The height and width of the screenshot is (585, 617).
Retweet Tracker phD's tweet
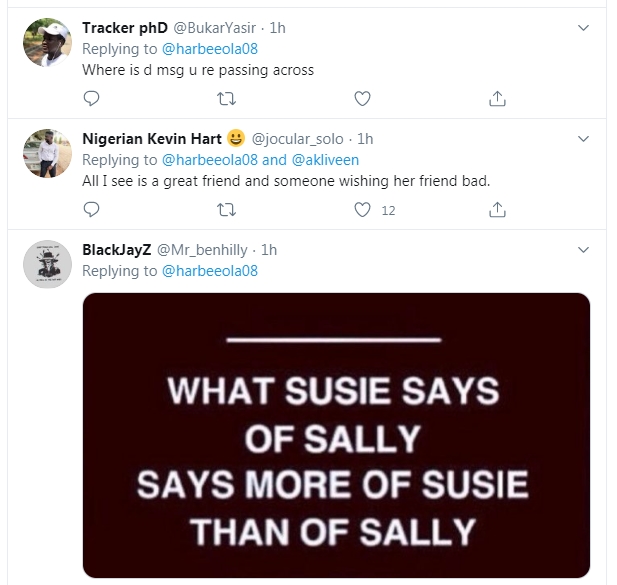click(226, 98)
